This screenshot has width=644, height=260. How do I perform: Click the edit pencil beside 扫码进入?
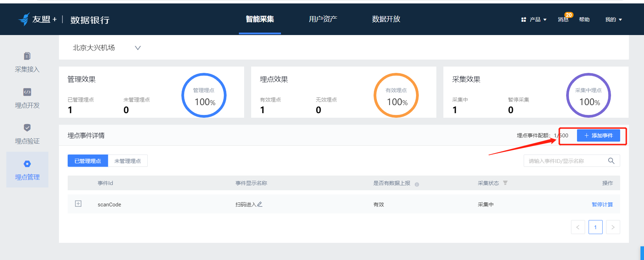click(x=260, y=204)
